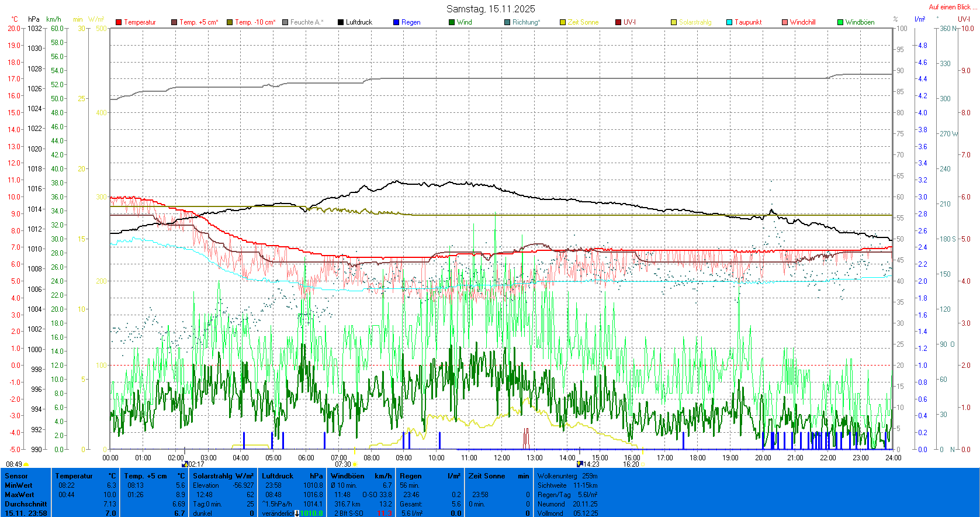This screenshot has height=517, width=980.
Task: Click the moon marker icon at 14:23
Action: coord(580,464)
